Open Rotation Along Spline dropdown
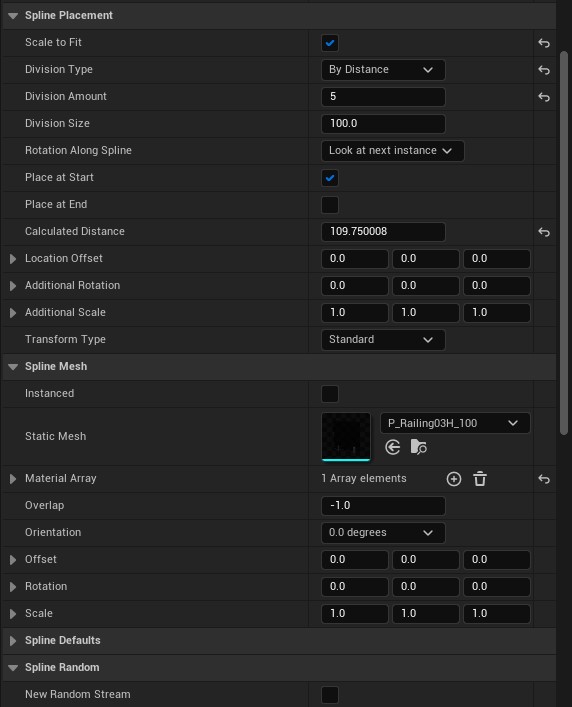This screenshot has width=572, height=707. tap(393, 151)
